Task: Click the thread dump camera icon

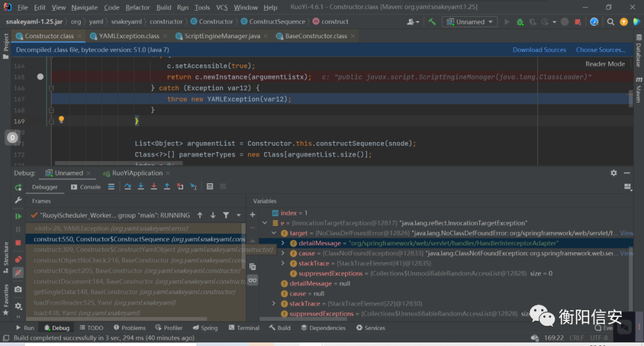Action: click(x=18, y=289)
